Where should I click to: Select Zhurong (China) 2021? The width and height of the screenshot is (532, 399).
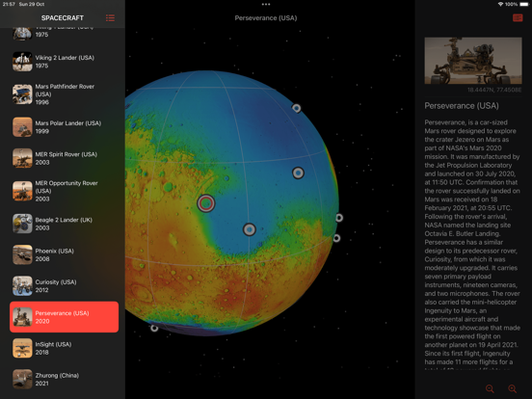pos(65,379)
